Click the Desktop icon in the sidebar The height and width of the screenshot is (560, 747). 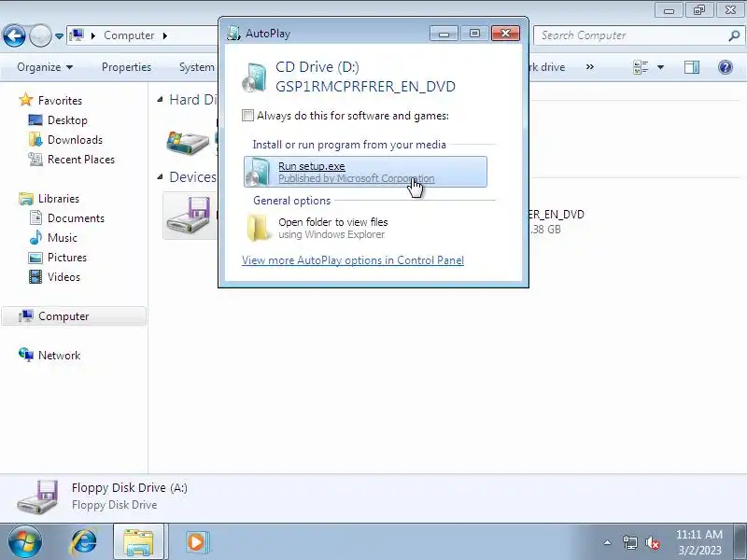[x=35, y=120]
